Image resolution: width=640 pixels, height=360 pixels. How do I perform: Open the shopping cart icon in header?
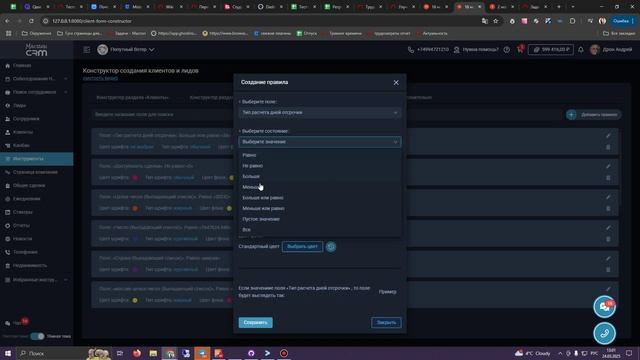(520, 50)
